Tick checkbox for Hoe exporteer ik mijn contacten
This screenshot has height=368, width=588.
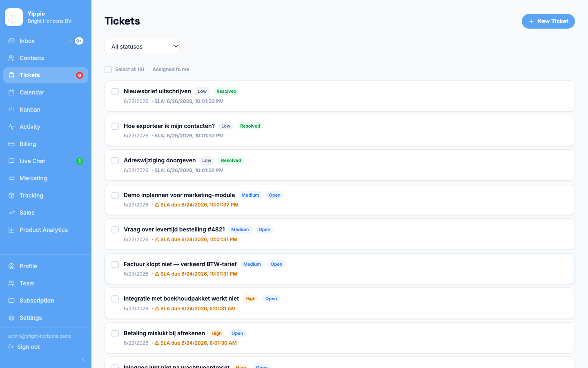[x=115, y=126]
